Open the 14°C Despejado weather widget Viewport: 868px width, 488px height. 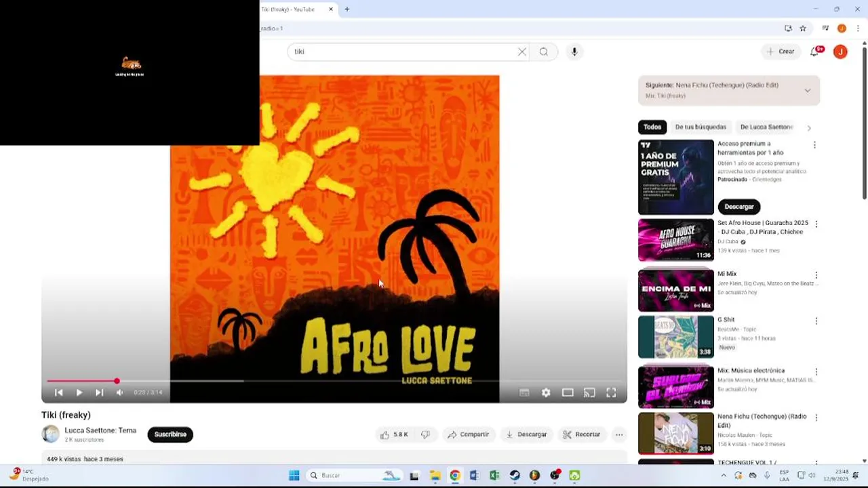pyautogui.click(x=28, y=475)
